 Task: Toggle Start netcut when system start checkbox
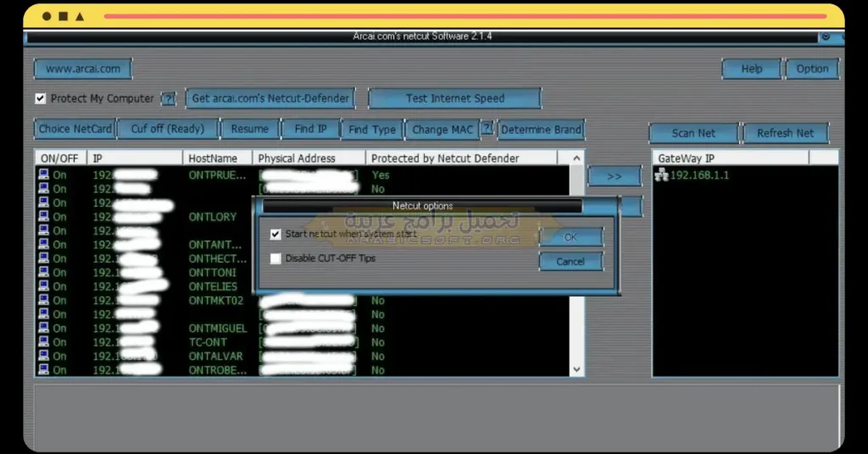(x=275, y=234)
